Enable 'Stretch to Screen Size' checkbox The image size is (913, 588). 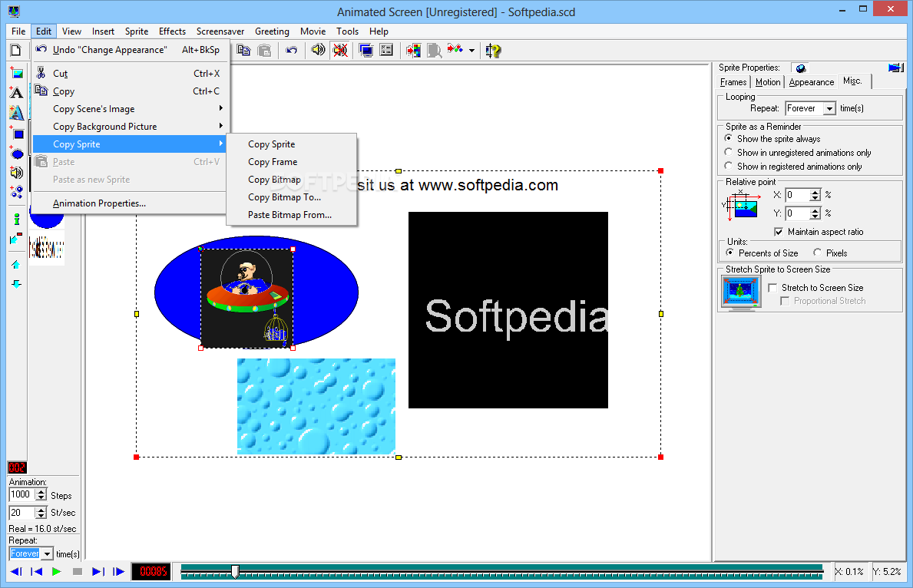pyautogui.click(x=772, y=288)
